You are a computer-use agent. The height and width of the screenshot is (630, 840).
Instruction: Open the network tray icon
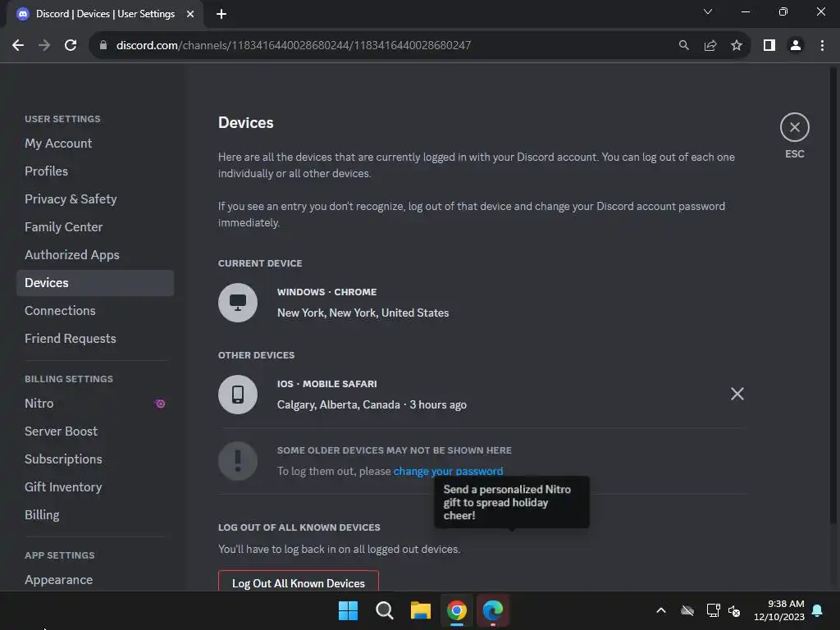click(x=713, y=610)
